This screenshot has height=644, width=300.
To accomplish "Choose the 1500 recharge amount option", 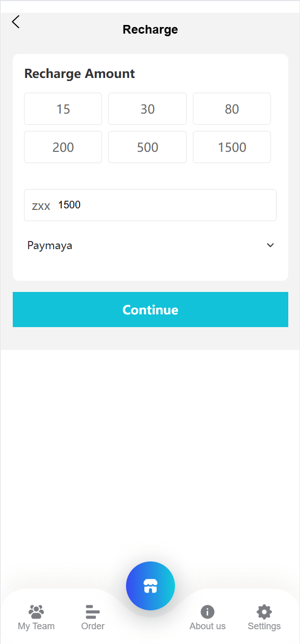I will coord(232,147).
